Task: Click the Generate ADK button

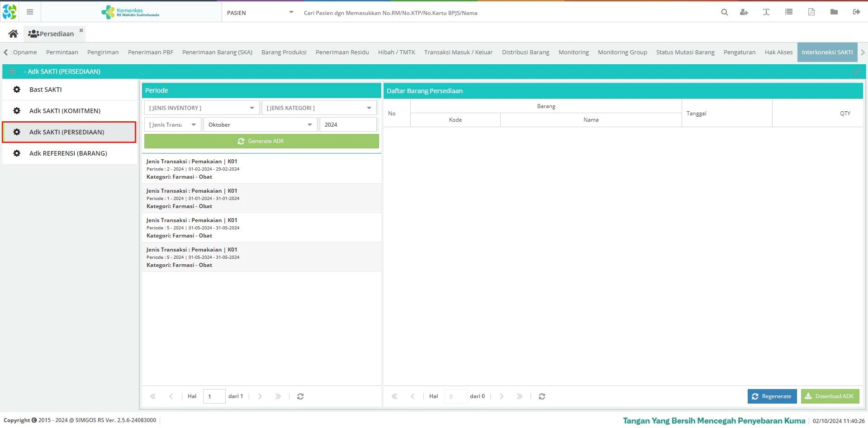Action: coord(261,141)
